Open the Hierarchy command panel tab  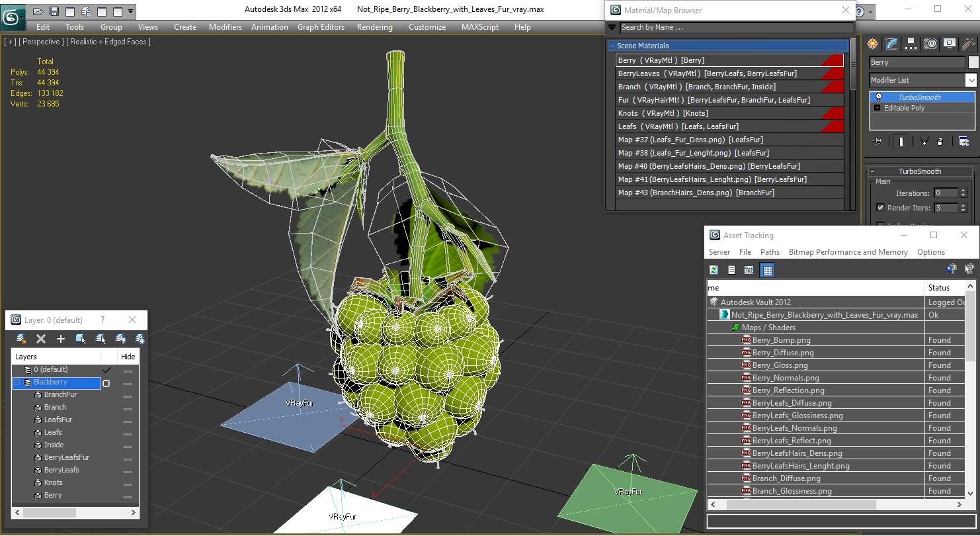(911, 44)
